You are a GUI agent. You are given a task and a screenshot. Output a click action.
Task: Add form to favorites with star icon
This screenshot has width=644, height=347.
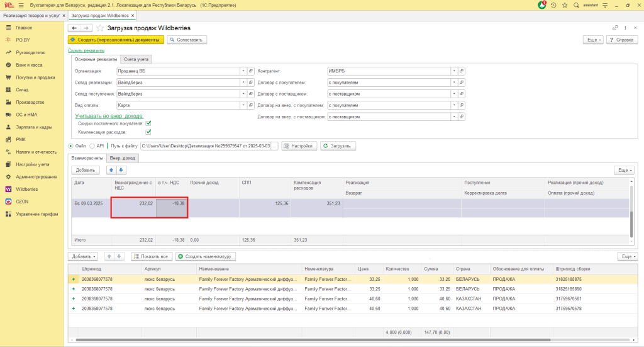(100, 28)
